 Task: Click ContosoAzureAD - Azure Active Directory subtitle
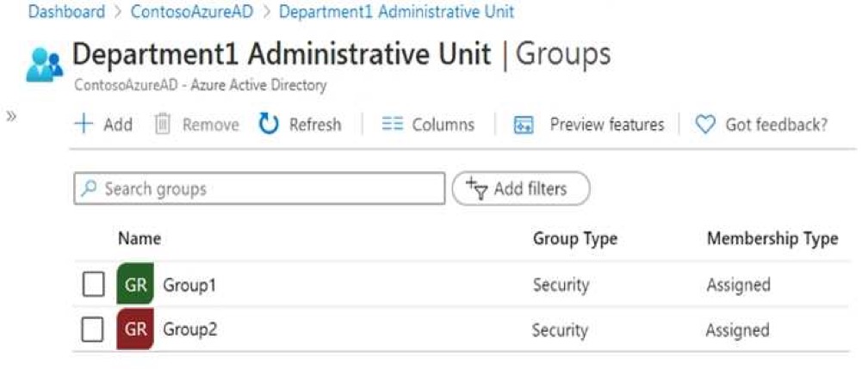(x=201, y=85)
